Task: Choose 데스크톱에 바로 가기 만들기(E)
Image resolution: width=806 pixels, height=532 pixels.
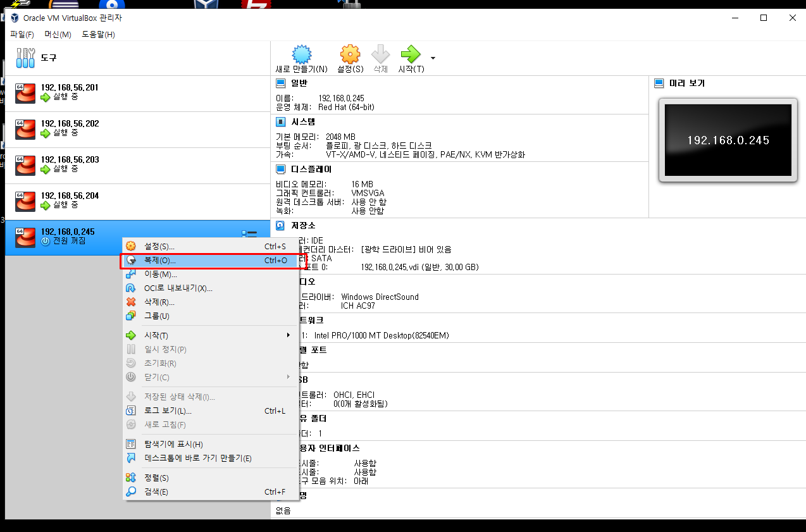Action: tap(211, 458)
